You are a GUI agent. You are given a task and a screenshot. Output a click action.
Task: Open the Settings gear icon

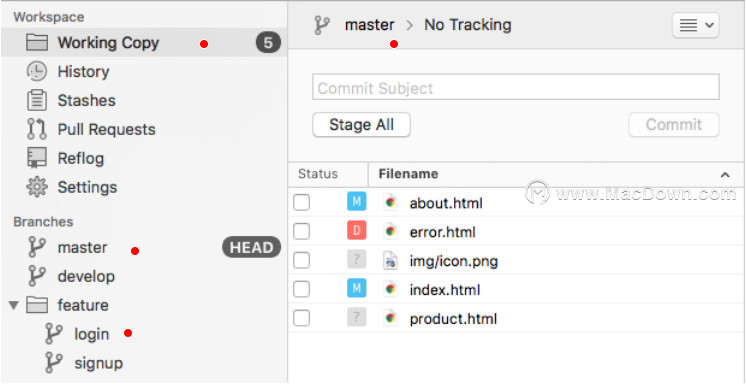(37, 187)
